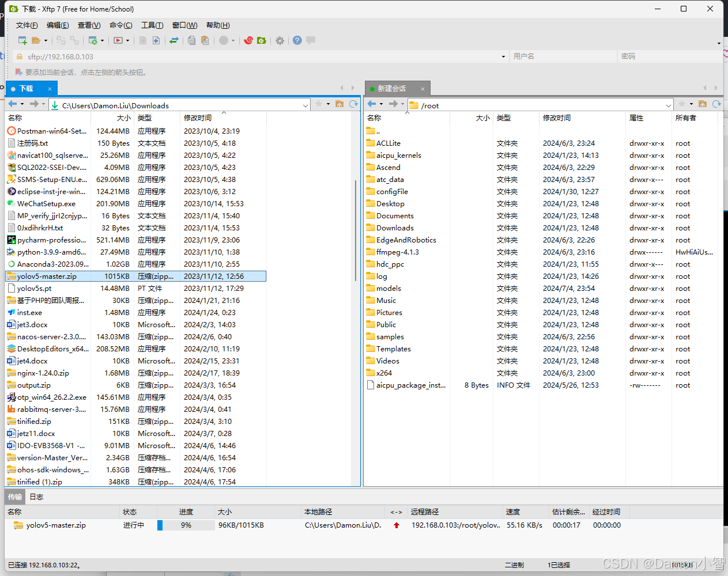This screenshot has height=576, width=728.
Task: Click the blue Help question-mark icon
Action: (x=297, y=40)
